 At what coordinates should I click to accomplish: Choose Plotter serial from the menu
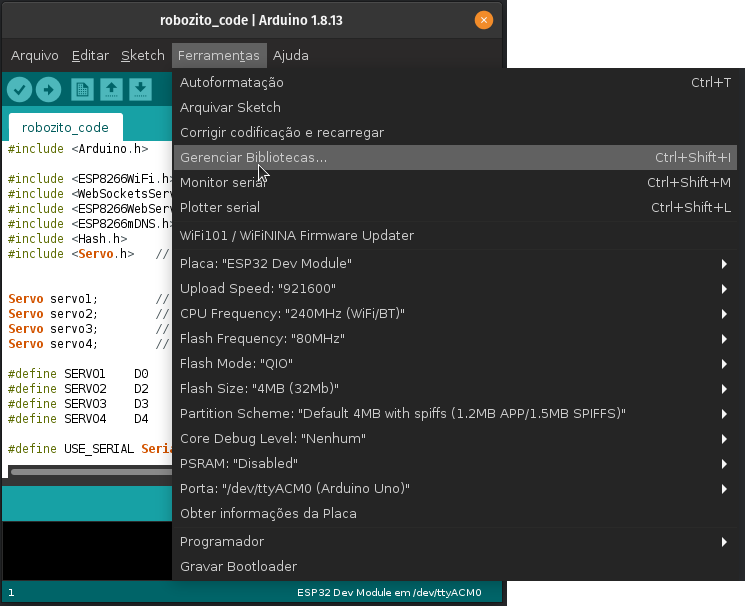click(x=455, y=208)
